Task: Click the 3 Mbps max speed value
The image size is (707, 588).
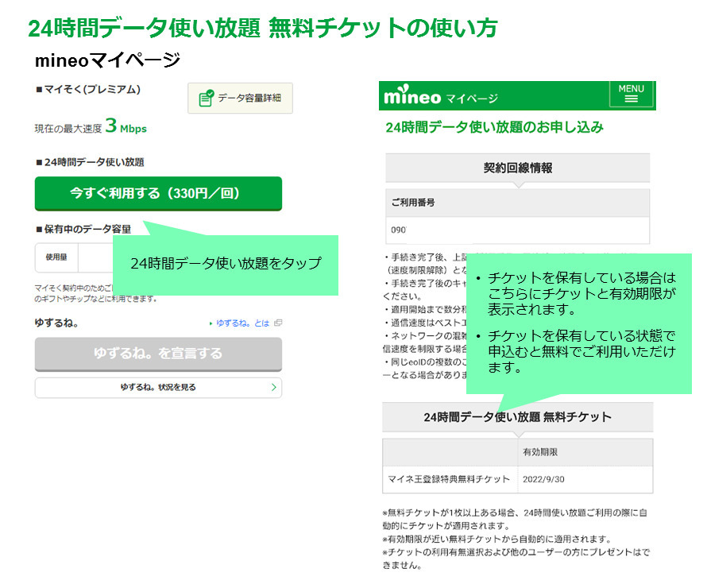Action: click(x=126, y=127)
